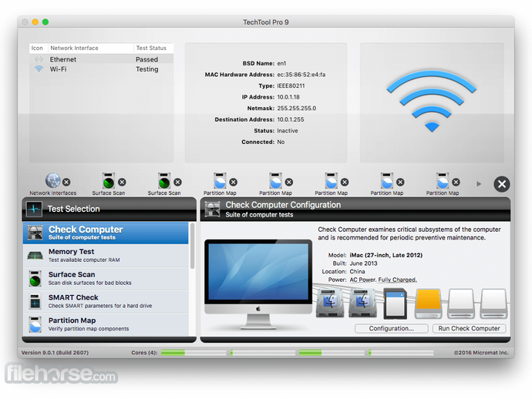Click ©2016 Micromat Inc. text
Viewport: 532px width, 399px height.
481,353
